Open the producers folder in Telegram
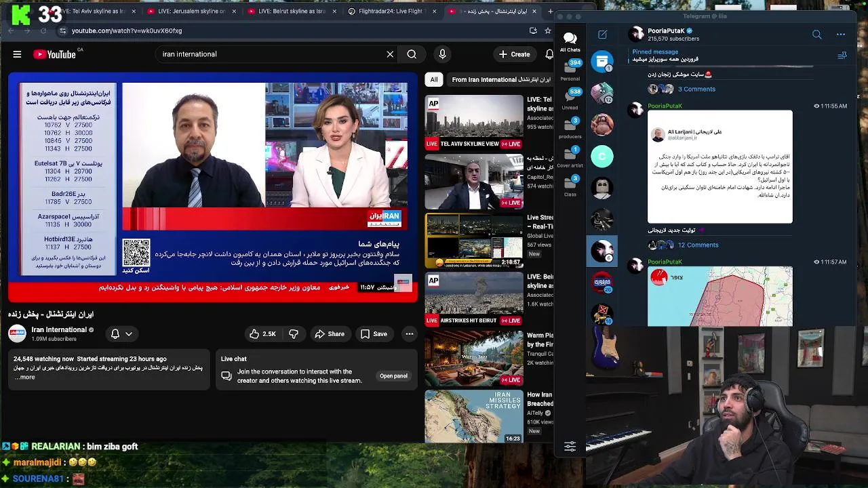This screenshot has height=488, width=868. (570, 127)
